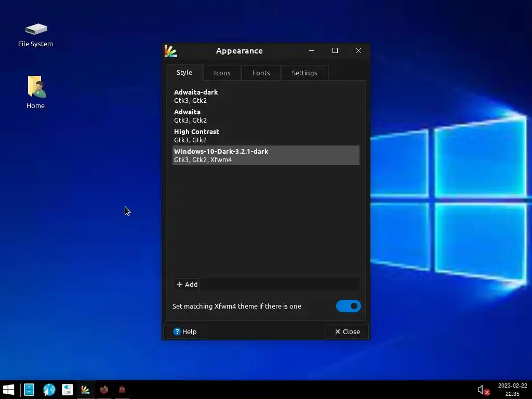Click the Appearance window title bar icon
532x399 pixels.
(x=170, y=51)
